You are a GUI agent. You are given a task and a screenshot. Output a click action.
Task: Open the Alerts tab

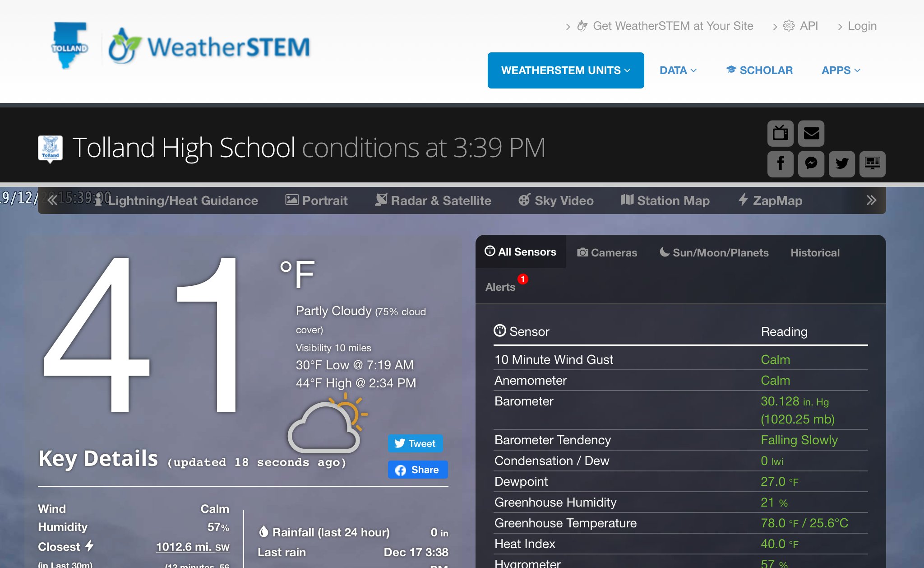(x=500, y=287)
